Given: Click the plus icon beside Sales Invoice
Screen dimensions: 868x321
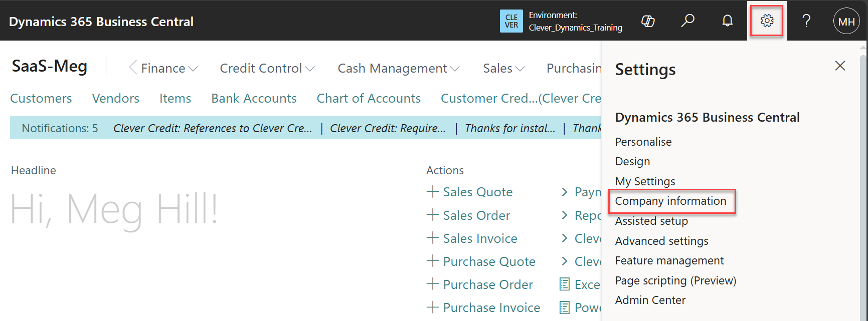Looking at the screenshot, I should tap(432, 238).
